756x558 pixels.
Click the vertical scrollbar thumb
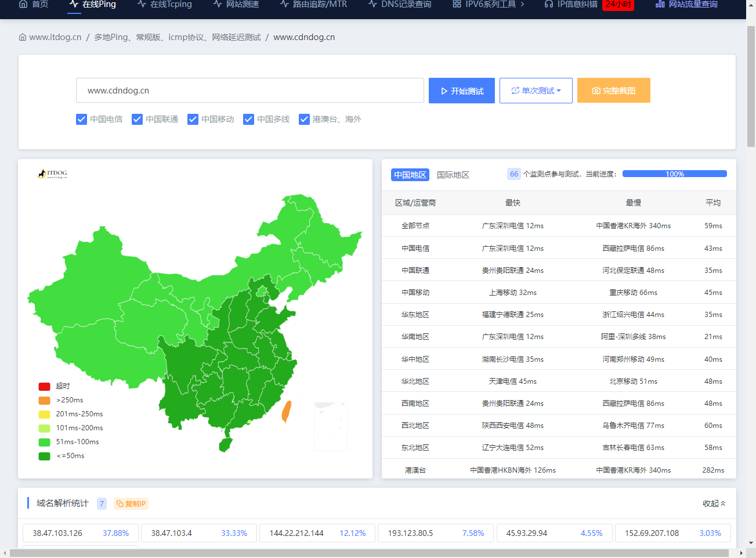751,86
